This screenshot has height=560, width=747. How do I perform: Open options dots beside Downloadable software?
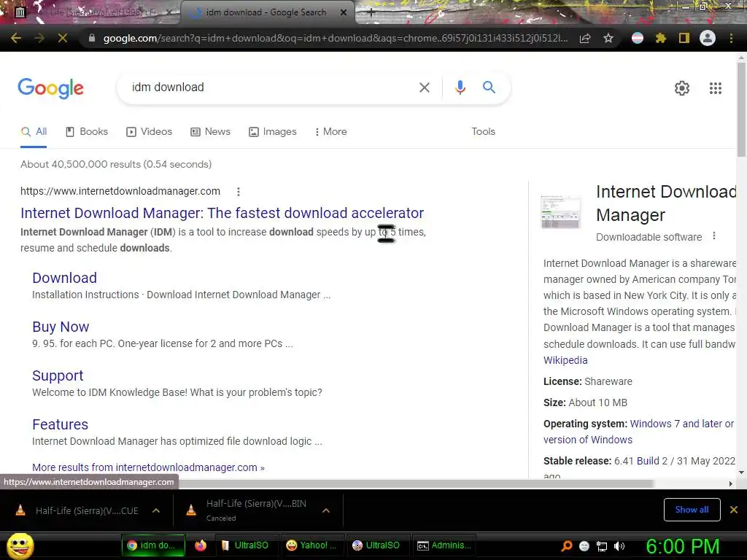coord(714,236)
